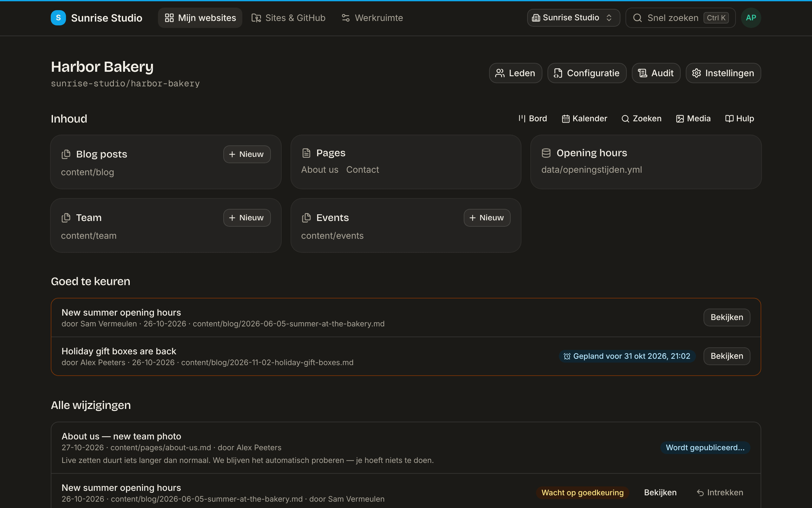Click Intrekken to withdraw summer hours change

[720, 492]
